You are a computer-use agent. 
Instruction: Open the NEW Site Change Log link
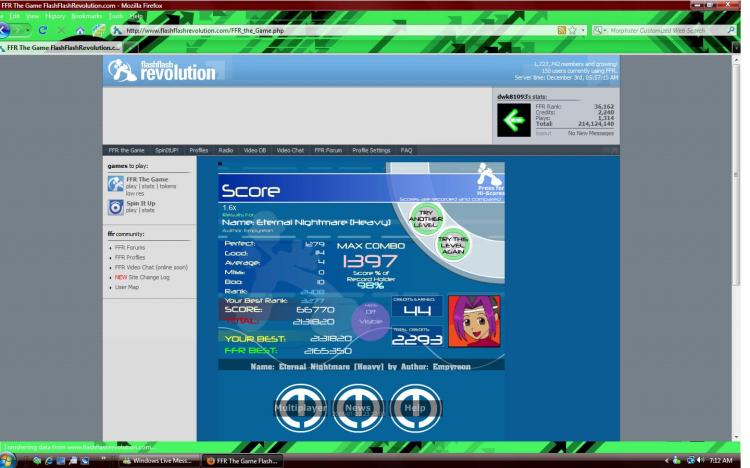click(x=142, y=277)
